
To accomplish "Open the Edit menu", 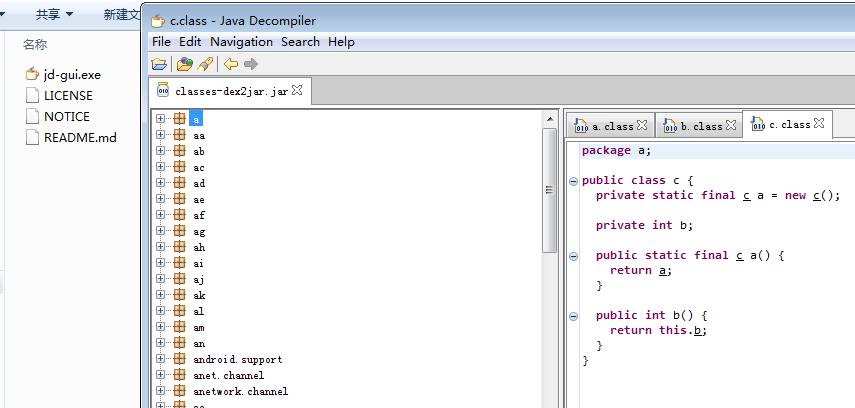I will click(x=190, y=41).
